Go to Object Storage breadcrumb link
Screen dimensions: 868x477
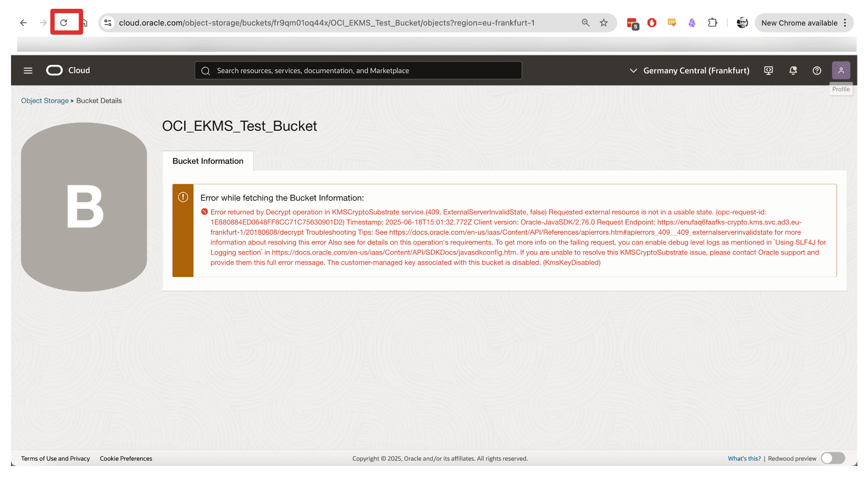click(x=45, y=101)
